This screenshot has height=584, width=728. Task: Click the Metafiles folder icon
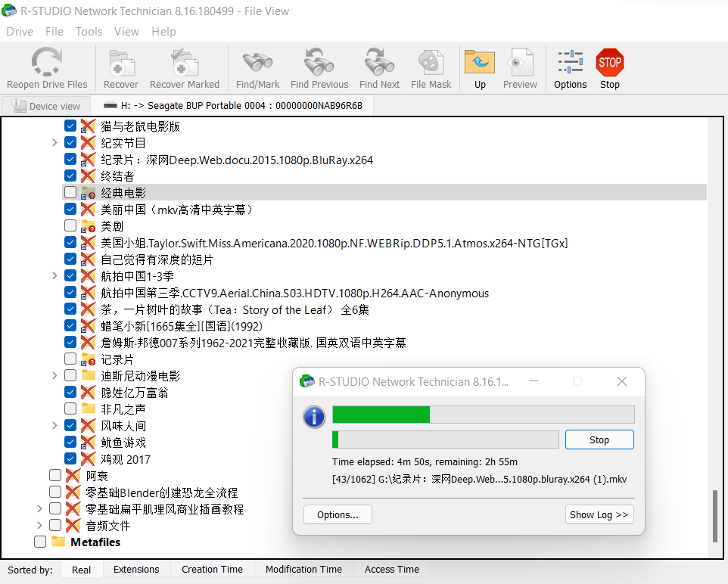(58, 542)
